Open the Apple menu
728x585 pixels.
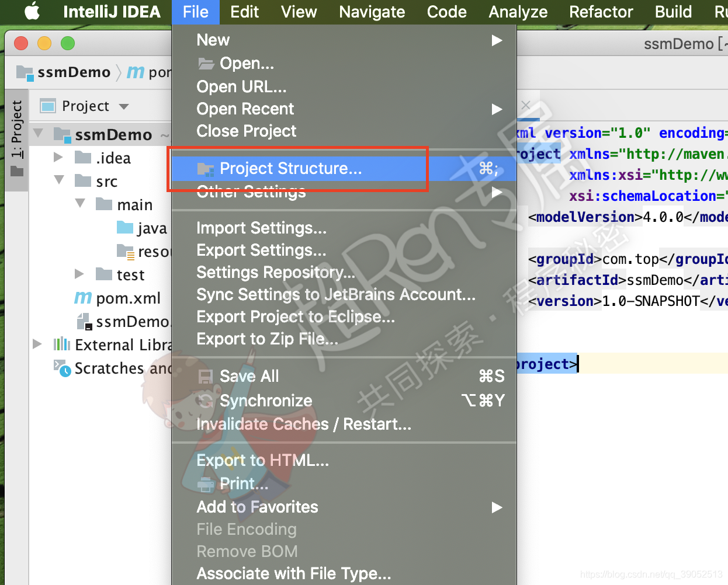32,11
